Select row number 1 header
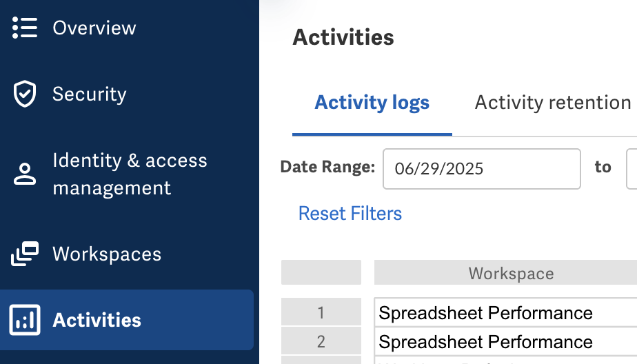The width and height of the screenshot is (637, 364). [321, 312]
